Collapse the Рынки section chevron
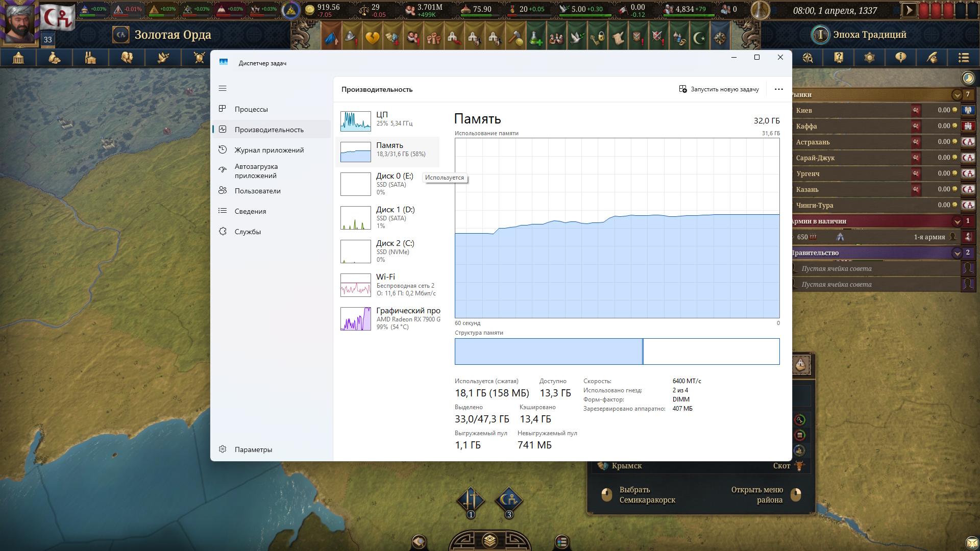Viewport: 980px width, 551px height. click(957, 95)
